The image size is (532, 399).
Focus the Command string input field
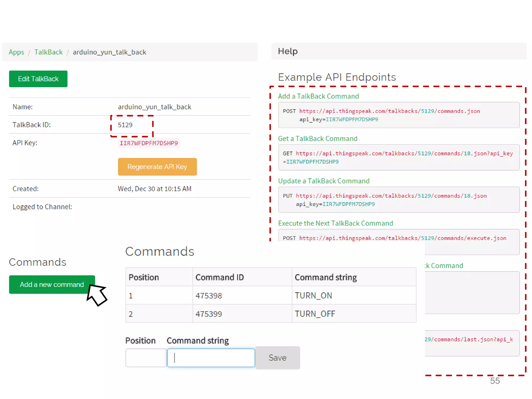(211, 358)
